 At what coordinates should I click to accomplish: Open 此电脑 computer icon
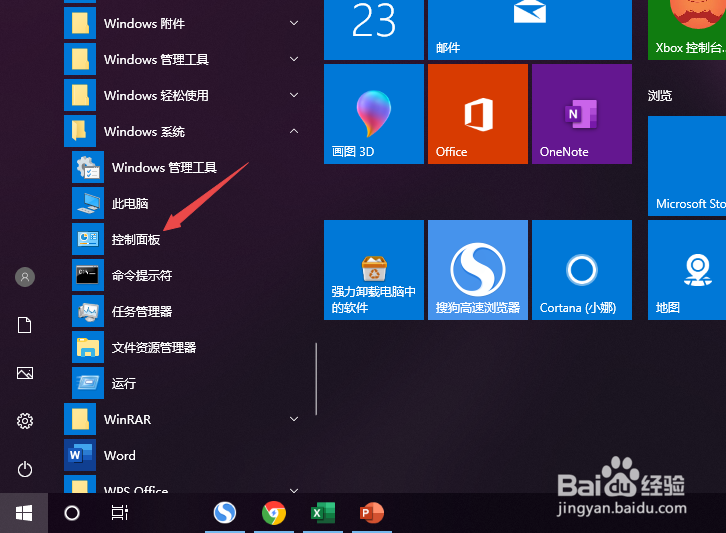pos(88,203)
